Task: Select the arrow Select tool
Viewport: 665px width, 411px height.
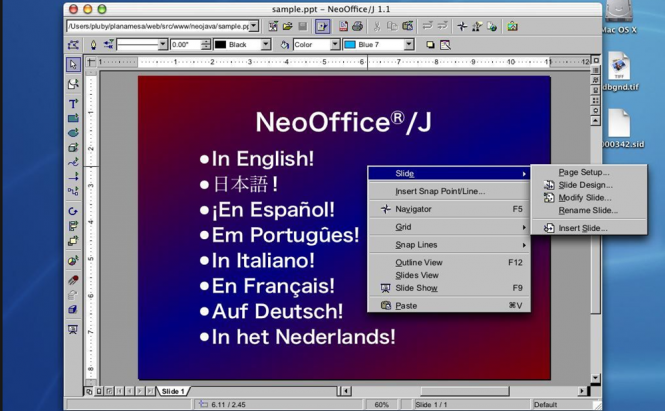Action: pos(73,64)
